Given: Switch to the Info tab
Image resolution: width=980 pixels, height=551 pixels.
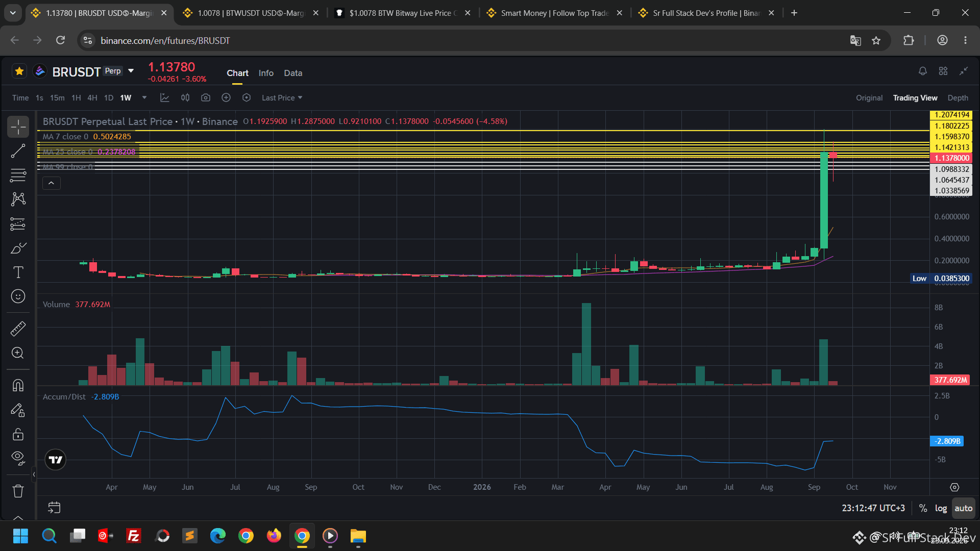Looking at the screenshot, I should coord(266,73).
